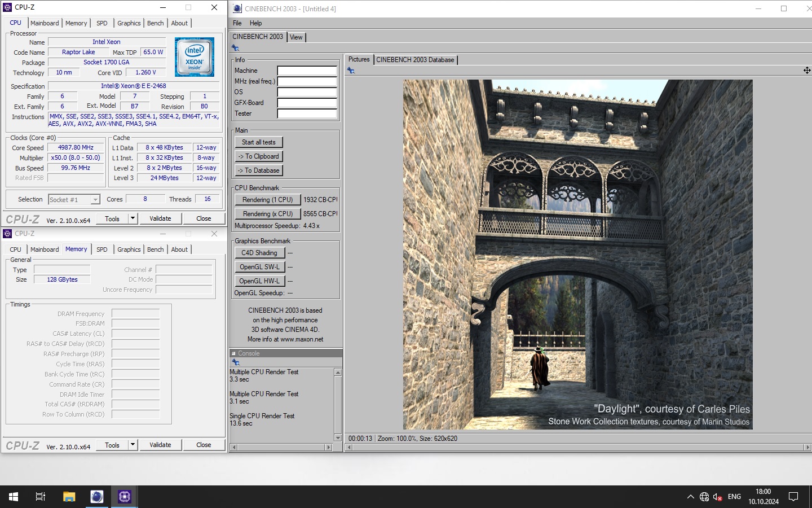Click the To Database button

259,170
